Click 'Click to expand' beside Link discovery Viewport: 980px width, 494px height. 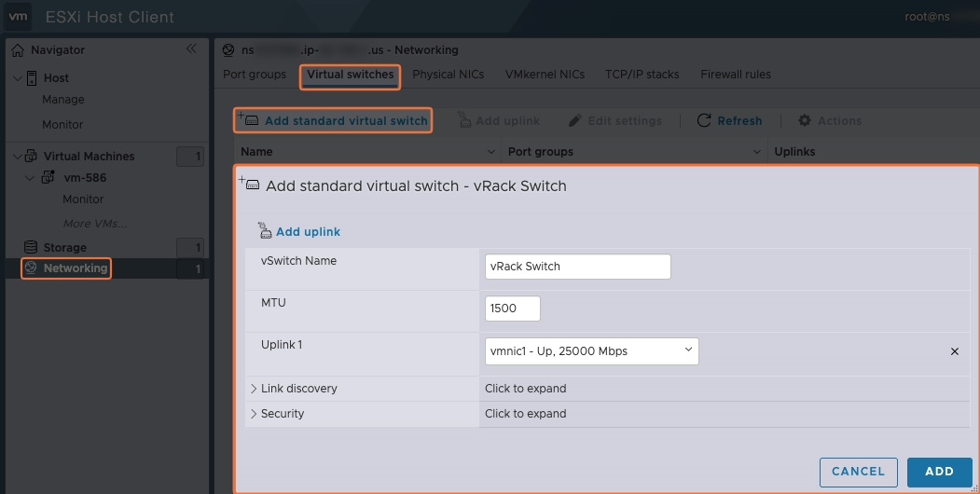[526, 389]
